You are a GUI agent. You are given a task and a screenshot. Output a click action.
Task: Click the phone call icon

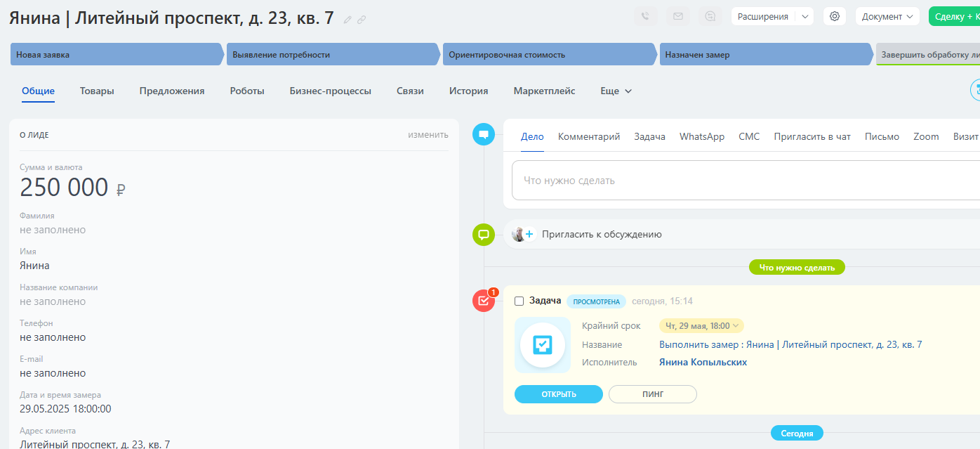645,16
